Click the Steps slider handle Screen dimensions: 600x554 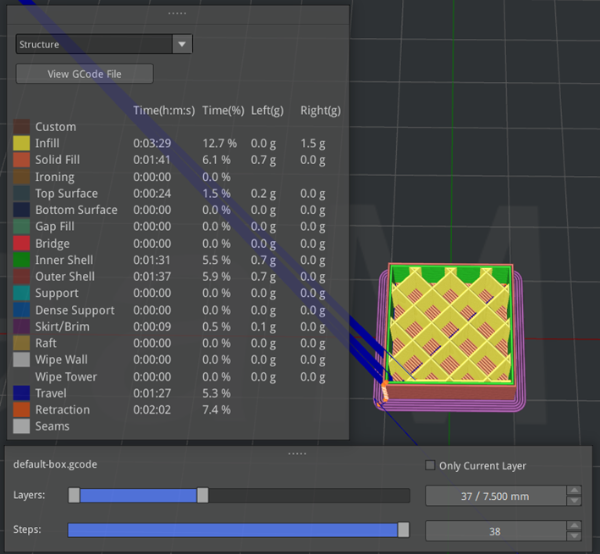[403, 530]
